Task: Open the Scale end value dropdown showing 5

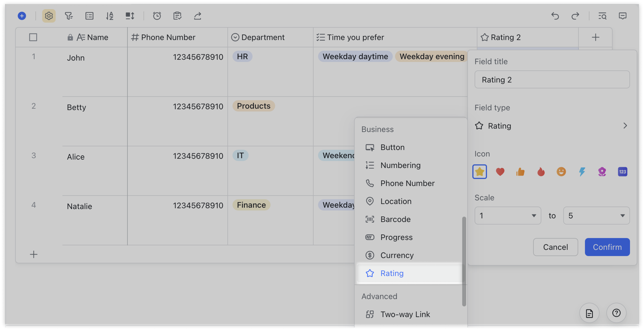Action: click(596, 215)
